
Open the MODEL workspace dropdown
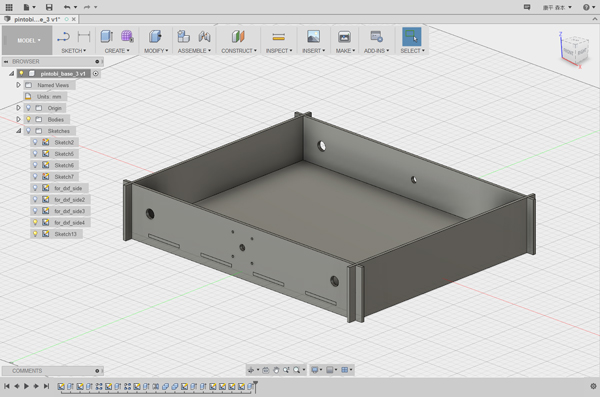tap(27, 40)
